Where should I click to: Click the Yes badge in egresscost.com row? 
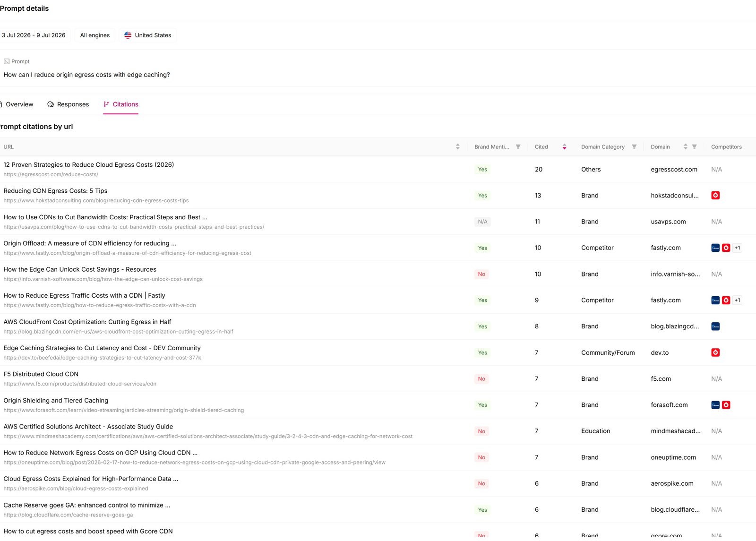(482, 170)
